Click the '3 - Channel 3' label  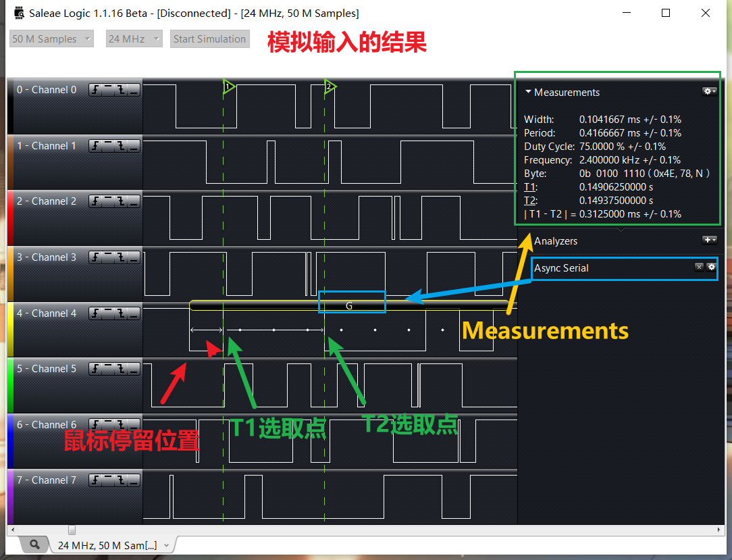coord(47,257)
